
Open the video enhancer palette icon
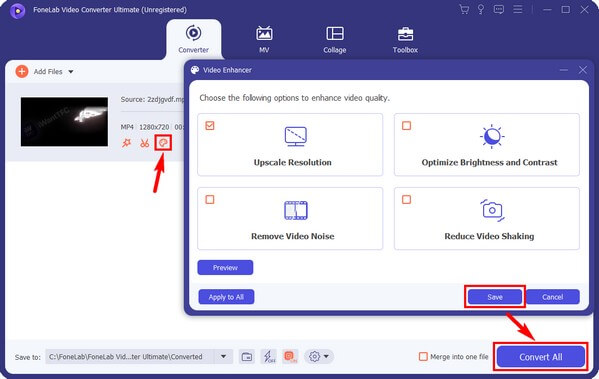click(163, 143)
